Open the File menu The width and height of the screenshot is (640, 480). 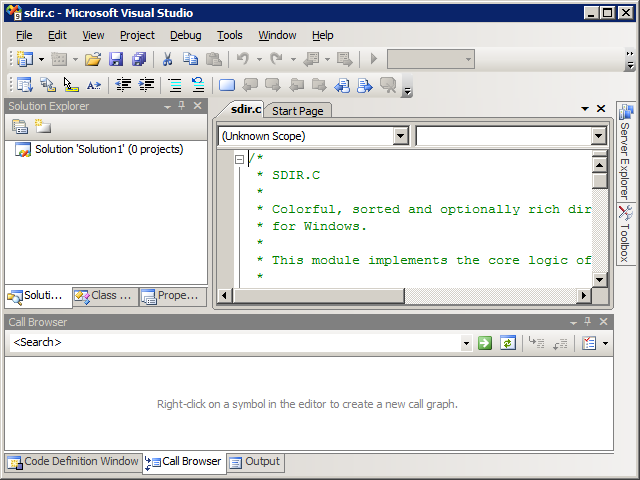coord(24,36)
